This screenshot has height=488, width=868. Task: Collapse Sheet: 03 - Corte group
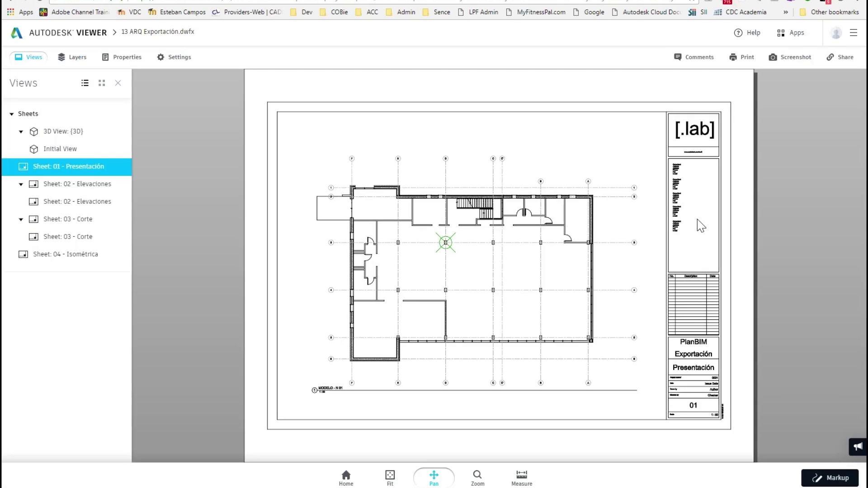coord(21,219)
